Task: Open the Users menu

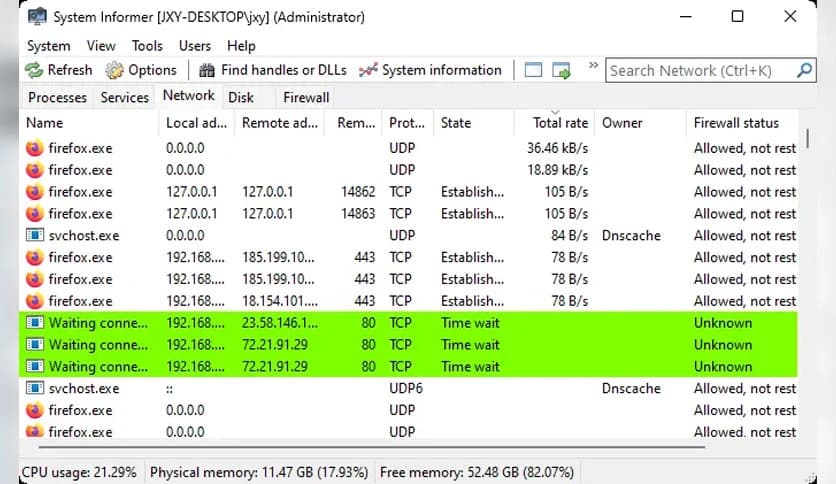Action: pyautogui.click(x=195, y=46)
